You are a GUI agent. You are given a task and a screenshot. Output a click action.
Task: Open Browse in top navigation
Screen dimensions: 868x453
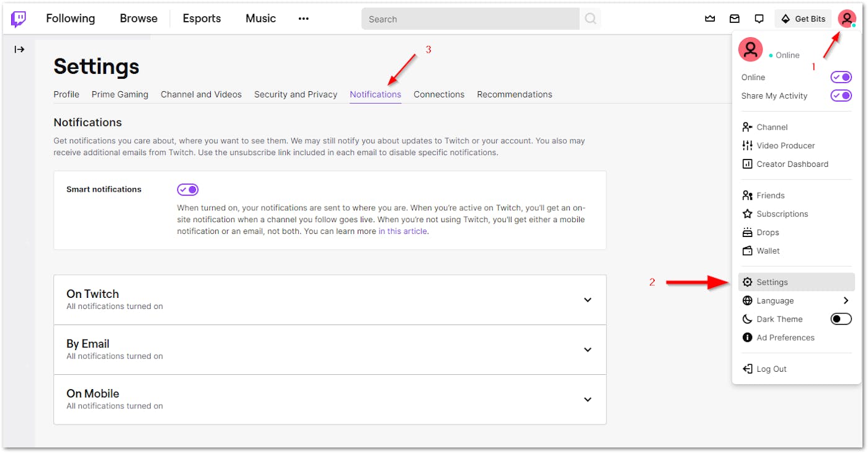point(138,19)
